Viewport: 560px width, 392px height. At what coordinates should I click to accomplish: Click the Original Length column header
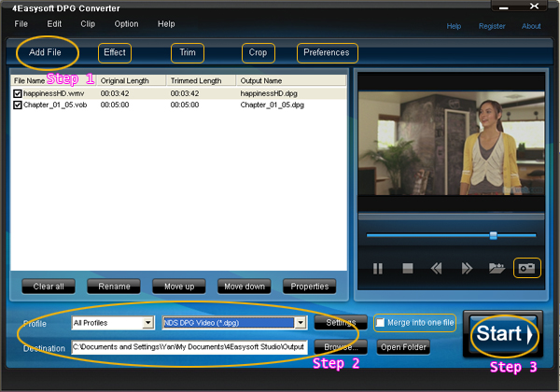[x=132, y=80]
